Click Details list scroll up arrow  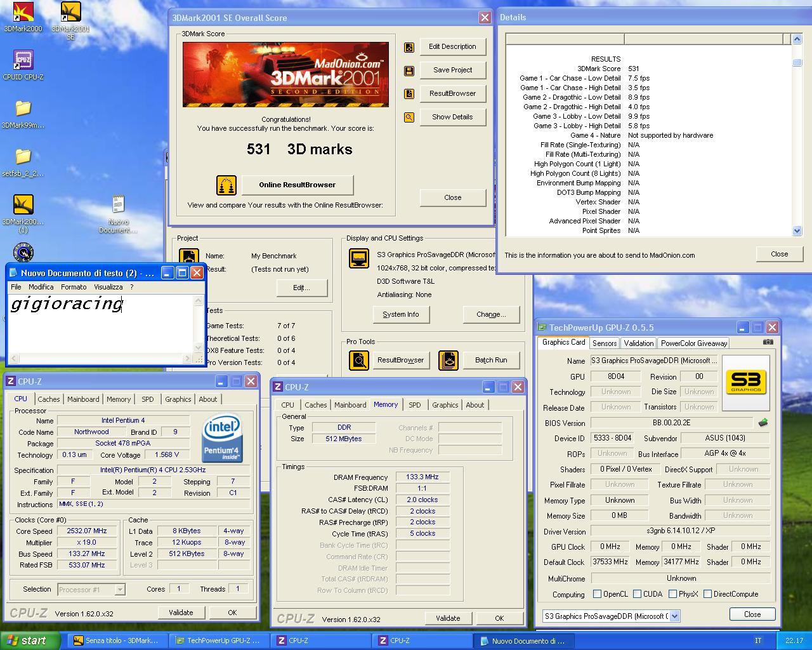coord(797,39)
